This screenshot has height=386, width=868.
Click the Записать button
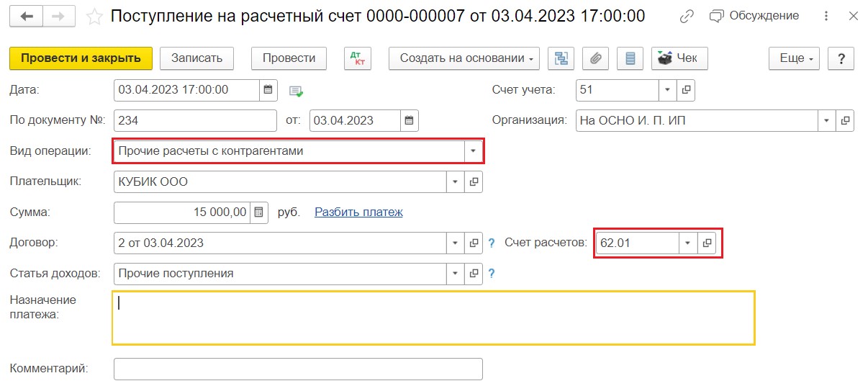(196, 58)
